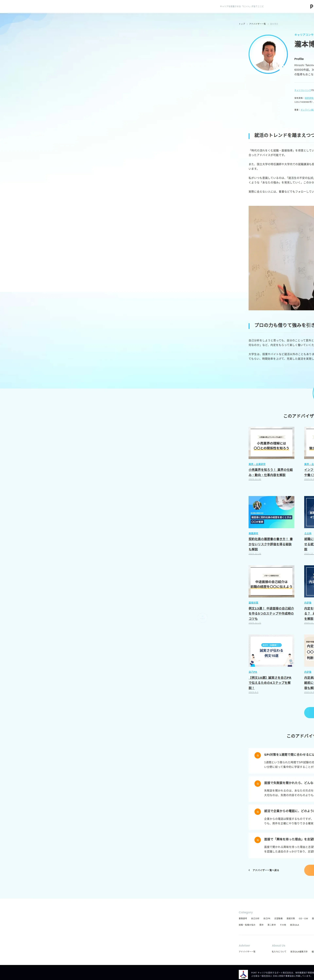Image resolution: width=314 pixels, height=980 pixels.
Task: Open the 誠実さが伝わる例文10選 thumbnail
Action: click(x=271, y=651)
